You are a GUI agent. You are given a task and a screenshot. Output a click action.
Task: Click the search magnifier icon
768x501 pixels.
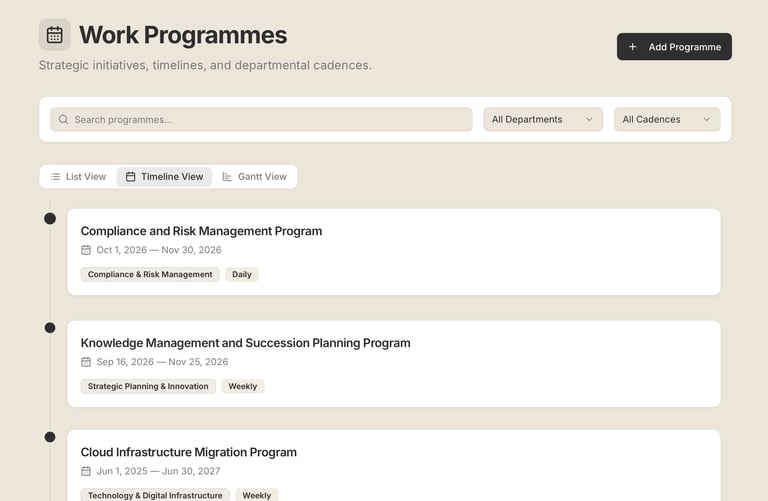click(63, 120)
